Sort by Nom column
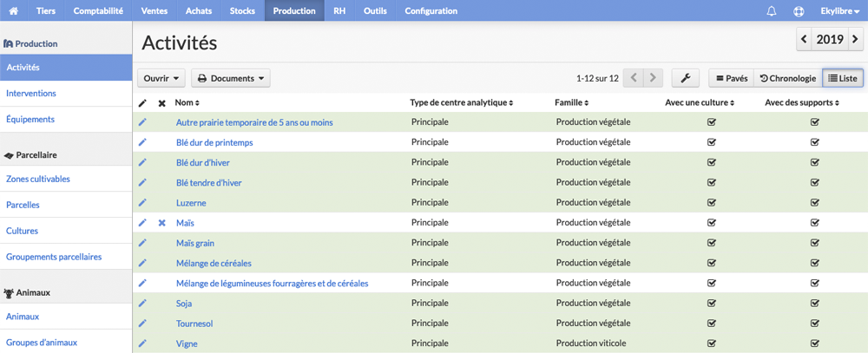Viewport: 868px width, 353px height. [187, 102]
